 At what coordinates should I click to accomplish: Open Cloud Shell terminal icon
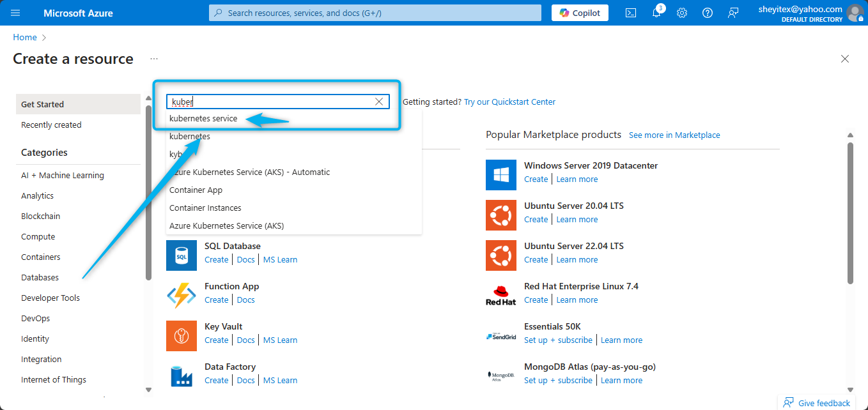tap(631, 13)
